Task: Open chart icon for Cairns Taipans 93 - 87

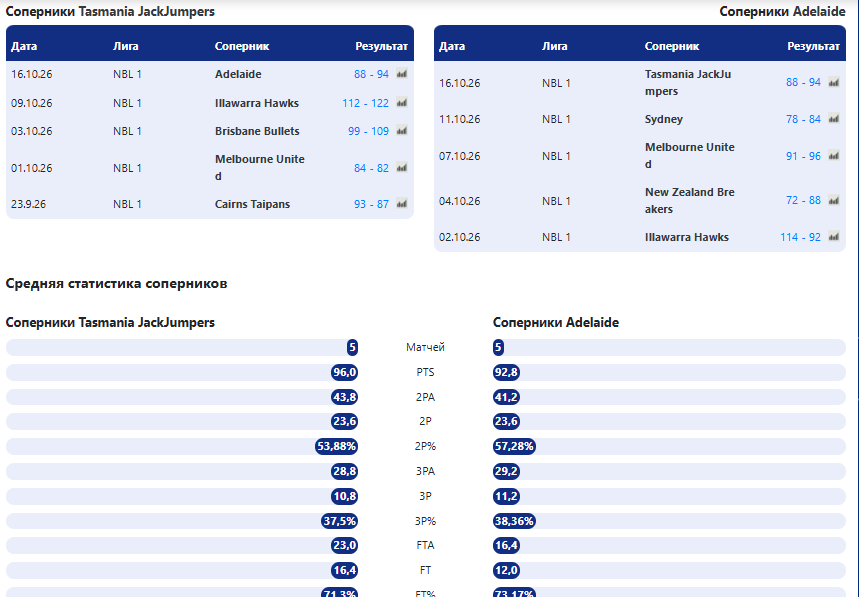Action: point(402,204)
